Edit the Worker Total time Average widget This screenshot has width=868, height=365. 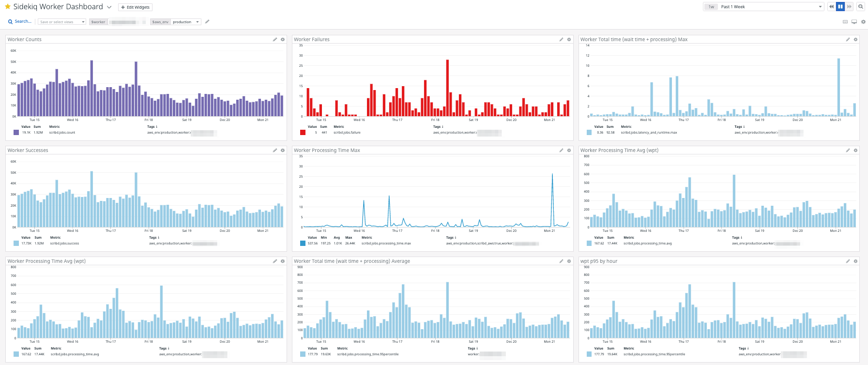click(x=562, y=261)
